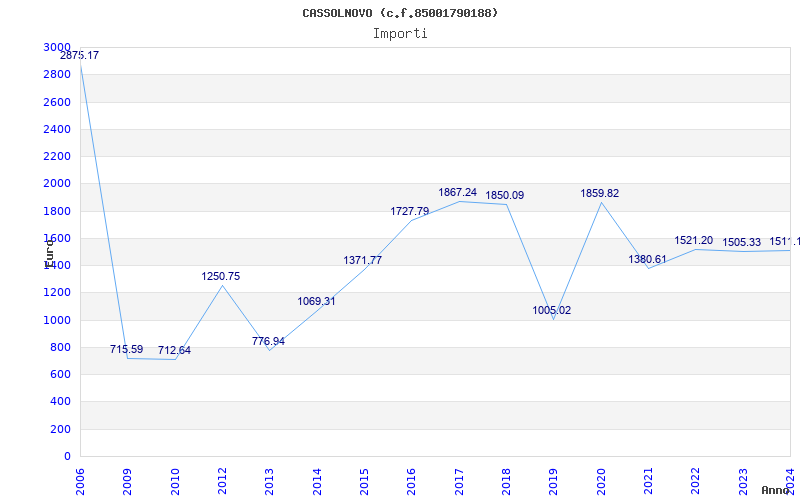Select the data label 715.59
The width and height of the screenshot is (800, 500).
click(127, 349)
